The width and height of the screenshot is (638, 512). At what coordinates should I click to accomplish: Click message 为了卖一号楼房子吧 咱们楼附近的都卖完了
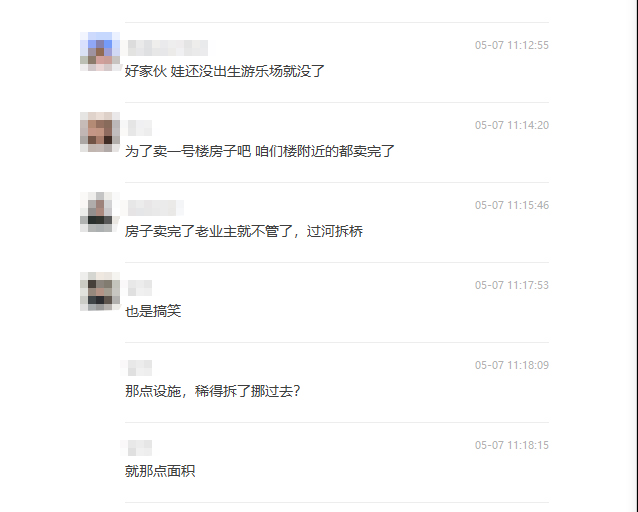tap(260, 151)
